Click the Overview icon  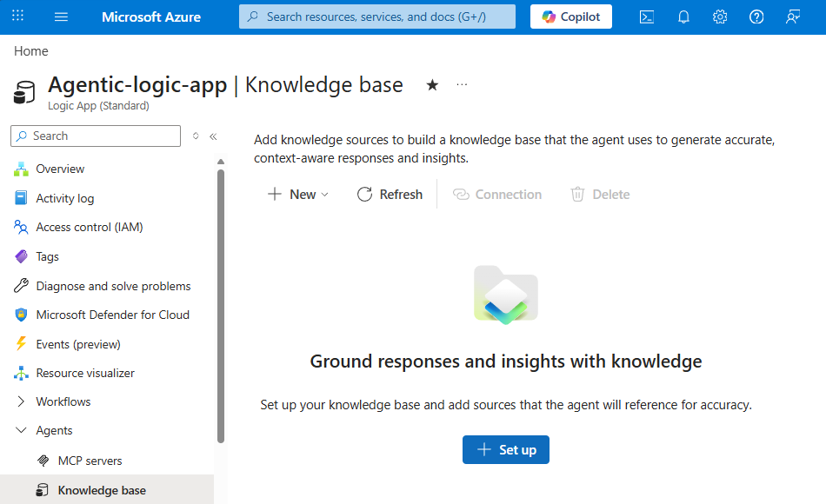coord(21,169)
